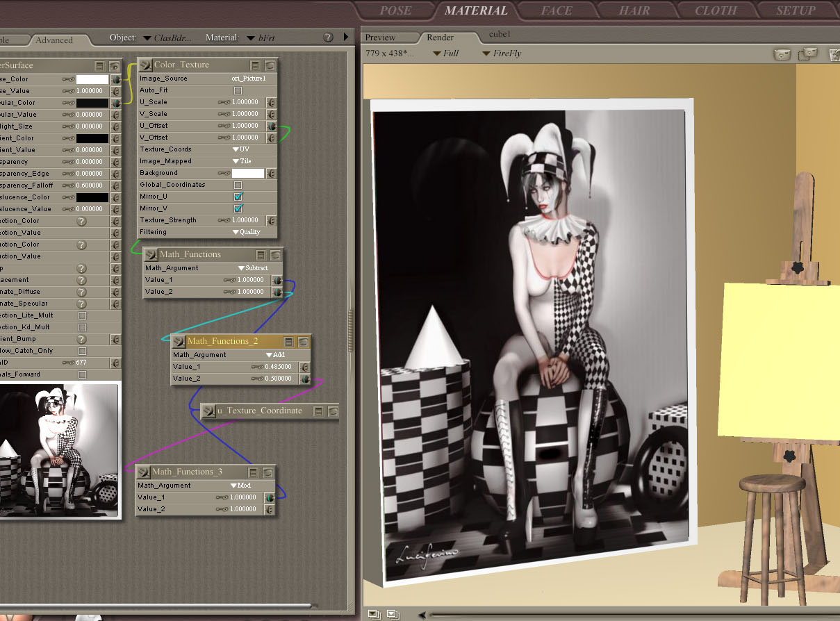
Task: Click the Background white color swatch
Action: (247, 173)
